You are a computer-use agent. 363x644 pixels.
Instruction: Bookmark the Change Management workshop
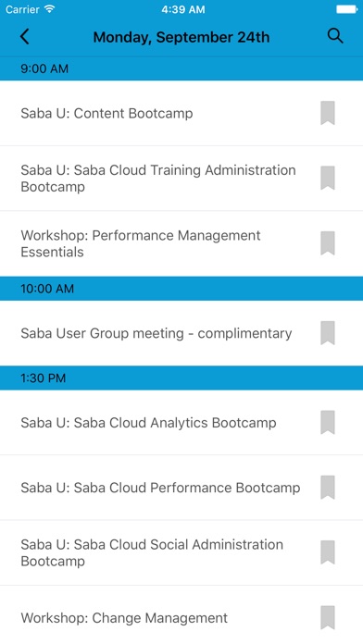point(328,617)
